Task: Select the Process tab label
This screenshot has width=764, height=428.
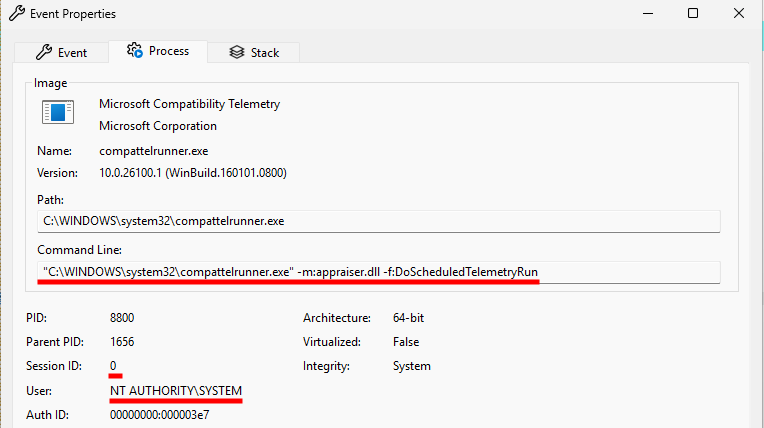Action: coord(169,51)
